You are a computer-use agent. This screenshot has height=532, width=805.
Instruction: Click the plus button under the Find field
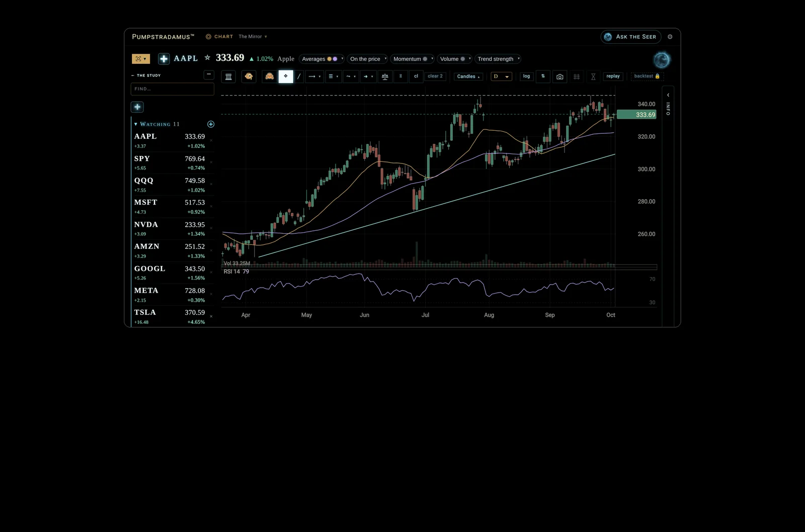click(x=137, y=107)
